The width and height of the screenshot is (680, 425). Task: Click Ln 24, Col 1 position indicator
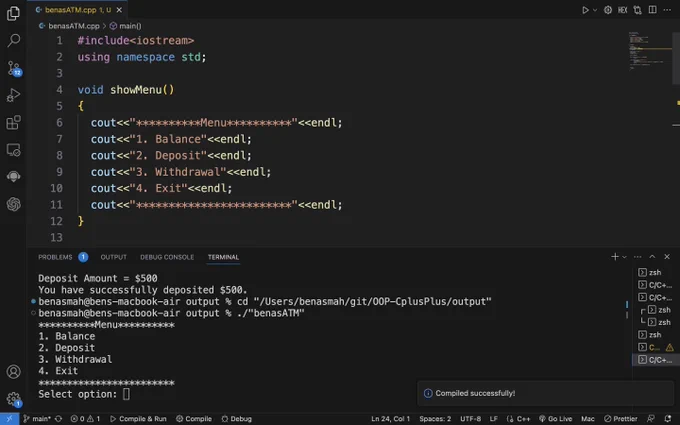(390, 419)
